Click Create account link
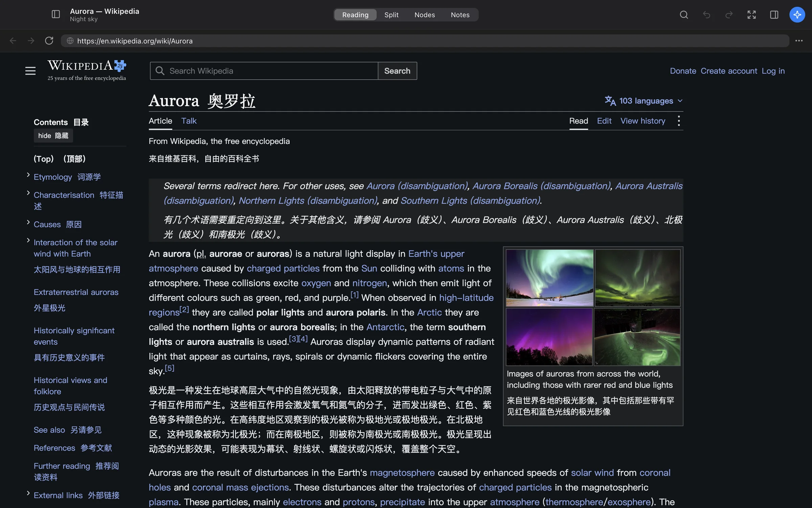 (729, 71)
